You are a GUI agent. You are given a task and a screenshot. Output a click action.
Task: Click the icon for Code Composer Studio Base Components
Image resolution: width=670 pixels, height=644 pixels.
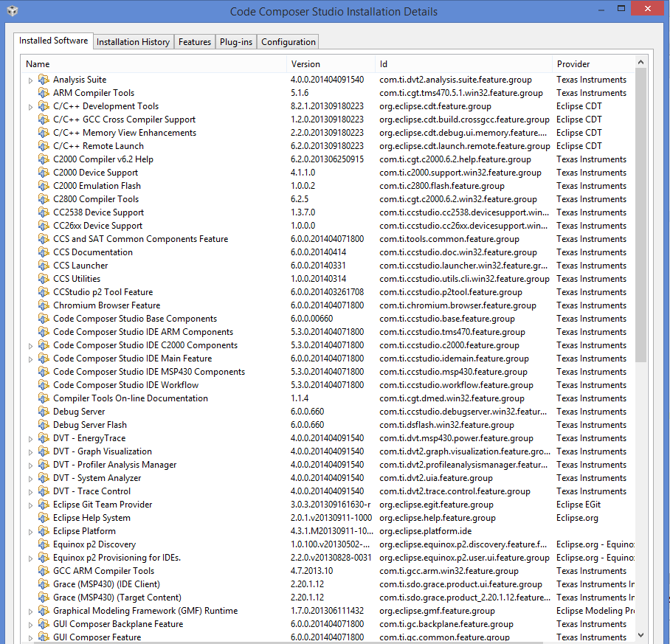point(44,319)
